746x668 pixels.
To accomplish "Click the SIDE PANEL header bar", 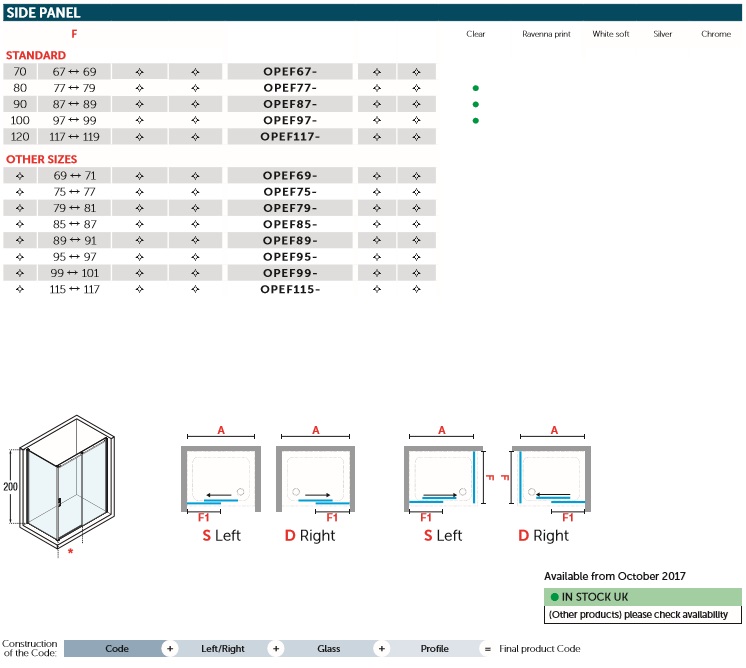I will (x=373, y=13).
